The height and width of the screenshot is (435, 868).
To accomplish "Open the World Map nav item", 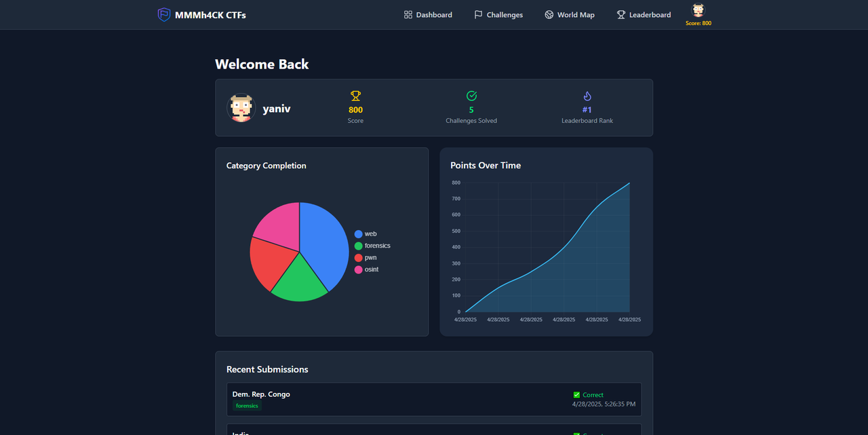I will (570, 14).
